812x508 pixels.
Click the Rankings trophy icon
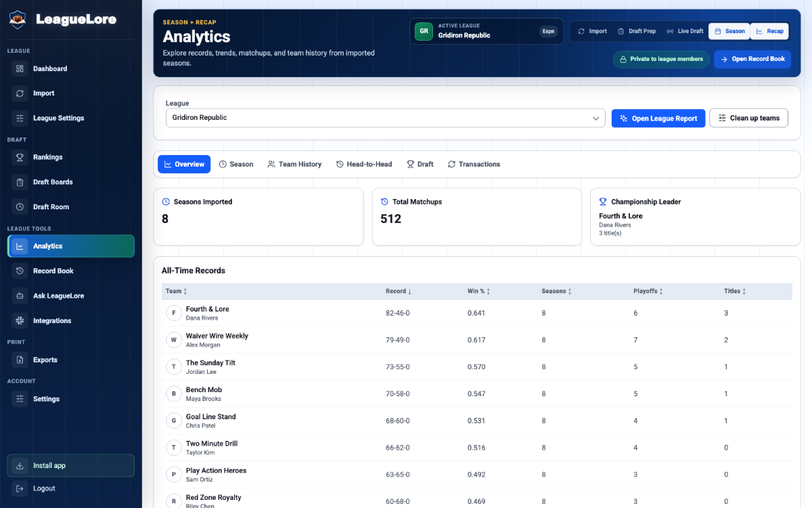pos(20,157)
